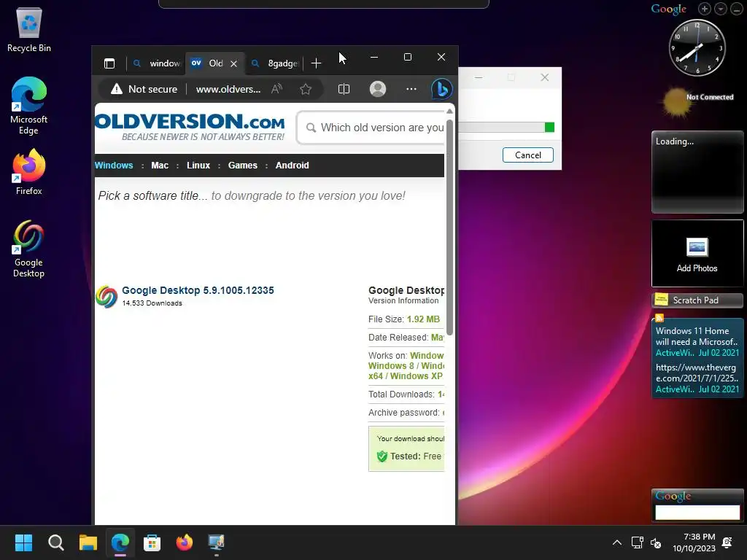Switch to the 'window' search tab
This screenshot has width=747, height=560.
tap(157, 63)
